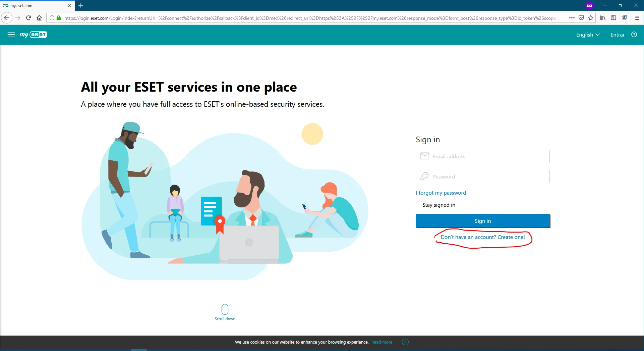
Task: Open the help question mark icon
Action: pyautogui.click(x=634, y=35)
